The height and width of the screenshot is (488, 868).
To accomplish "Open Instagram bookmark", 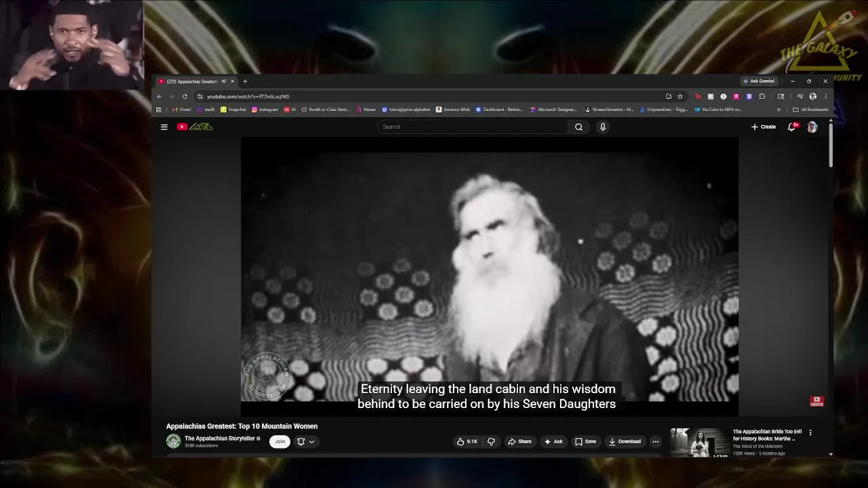I will tap(265, 109).
